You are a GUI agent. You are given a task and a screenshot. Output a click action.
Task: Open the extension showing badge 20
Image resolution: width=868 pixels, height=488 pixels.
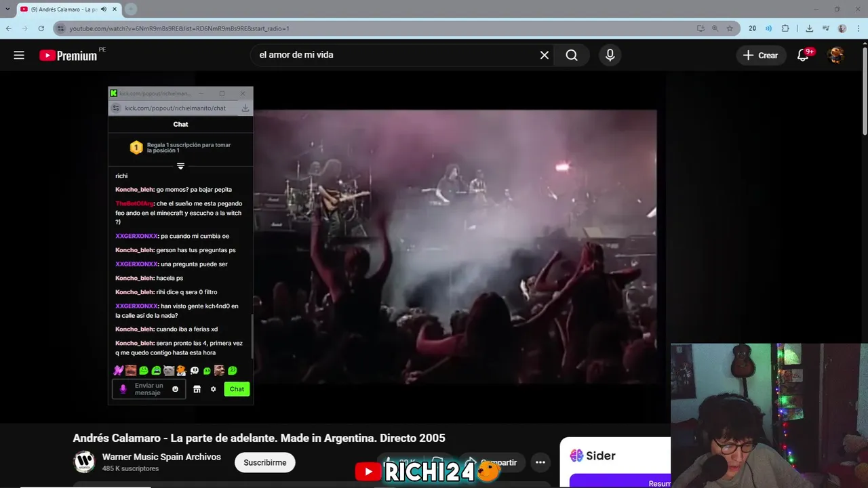click(752, 28)
